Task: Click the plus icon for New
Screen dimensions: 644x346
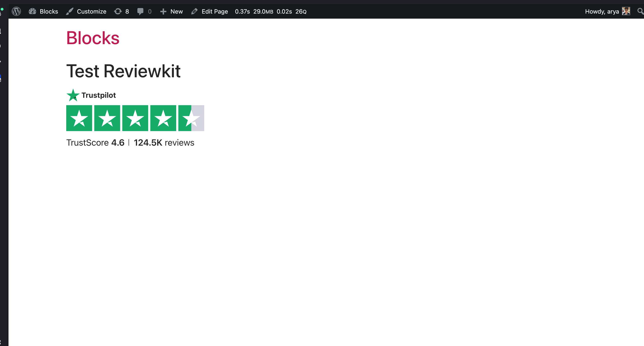Action: point(163,12)
